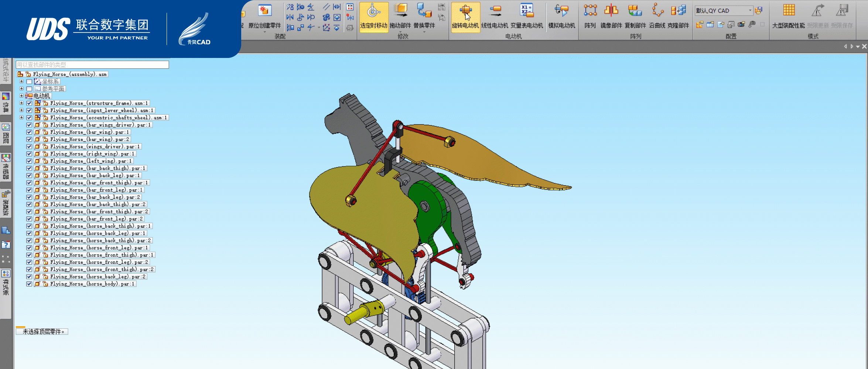Click the camera icon in the 配置 group

click(741, 25)
